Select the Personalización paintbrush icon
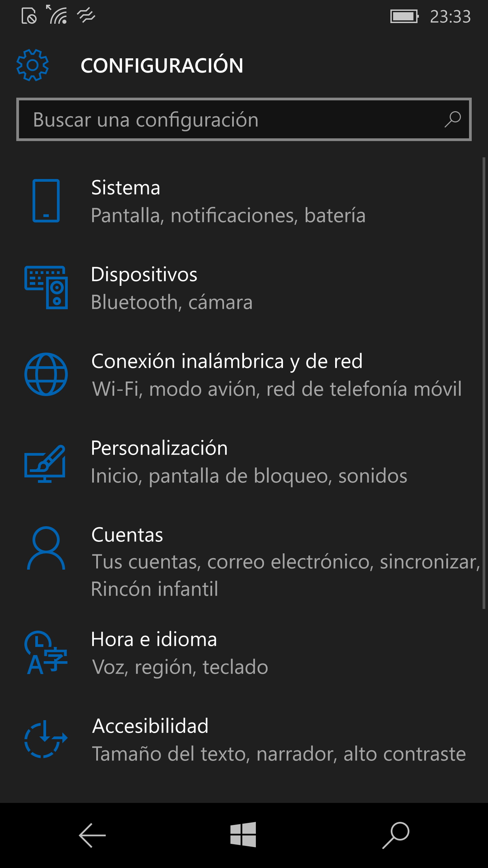The image size is (488, 868). point(45,463)
